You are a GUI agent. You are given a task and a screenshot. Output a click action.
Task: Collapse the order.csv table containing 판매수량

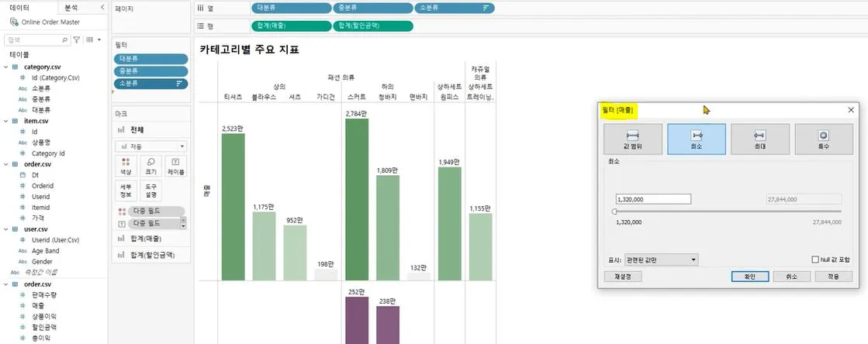(5, 284)
